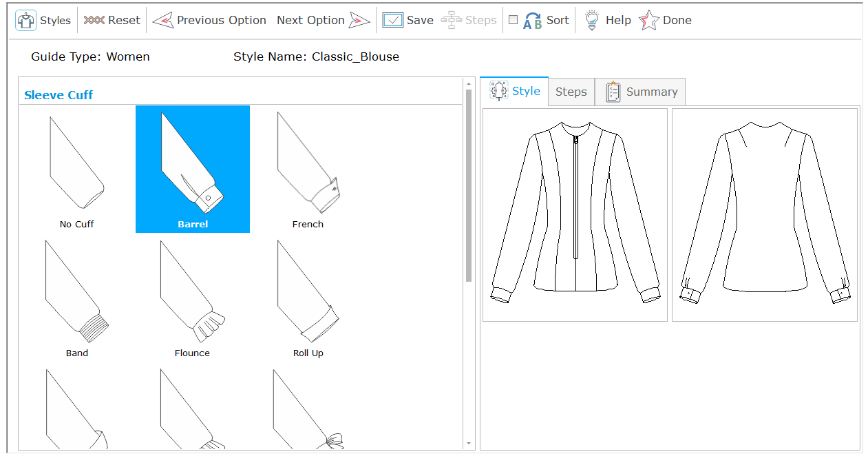Click the Style Name: Classic_Blouse text
This screenshot has width=868, height=454.
[x=316, y=56]
